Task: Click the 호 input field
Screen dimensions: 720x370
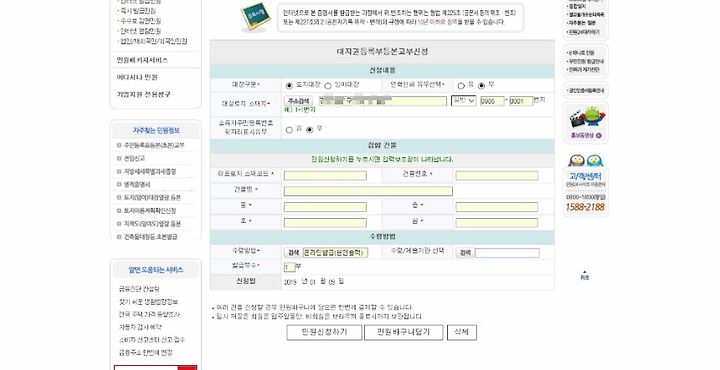Action: [x=325, y=223]
